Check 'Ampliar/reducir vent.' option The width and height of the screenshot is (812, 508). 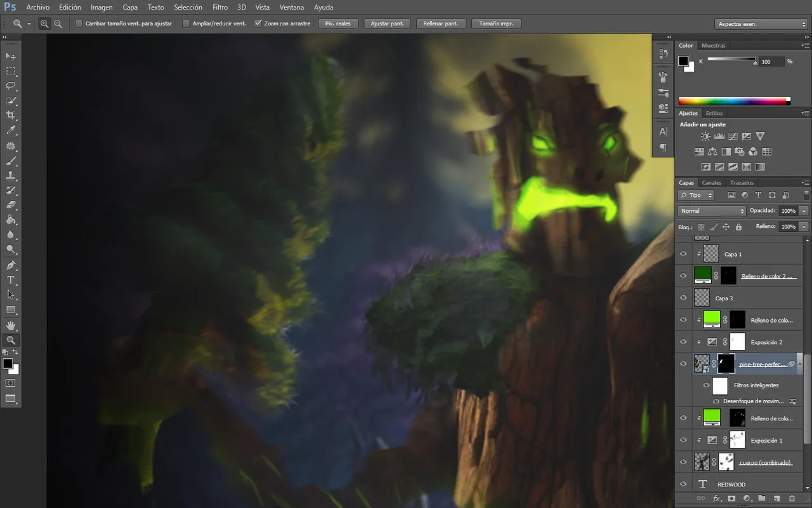(x=186, y=23)
